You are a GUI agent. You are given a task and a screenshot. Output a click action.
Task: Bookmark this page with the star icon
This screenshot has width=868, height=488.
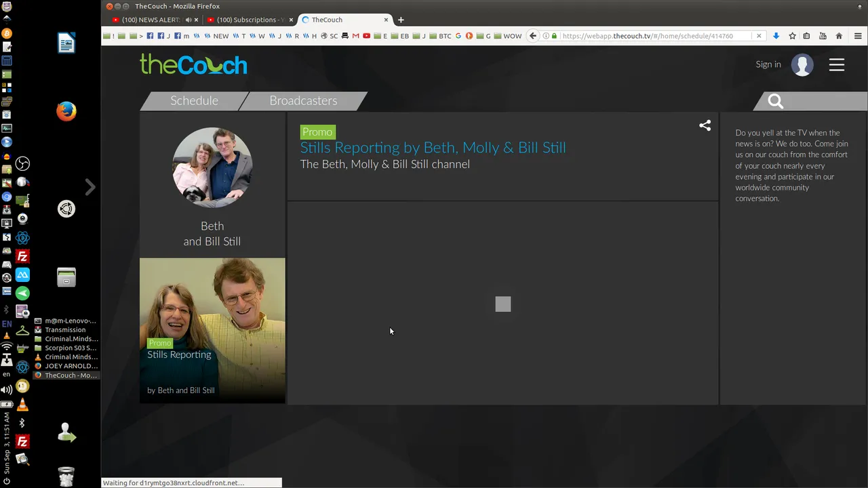(x=792, y=36)
